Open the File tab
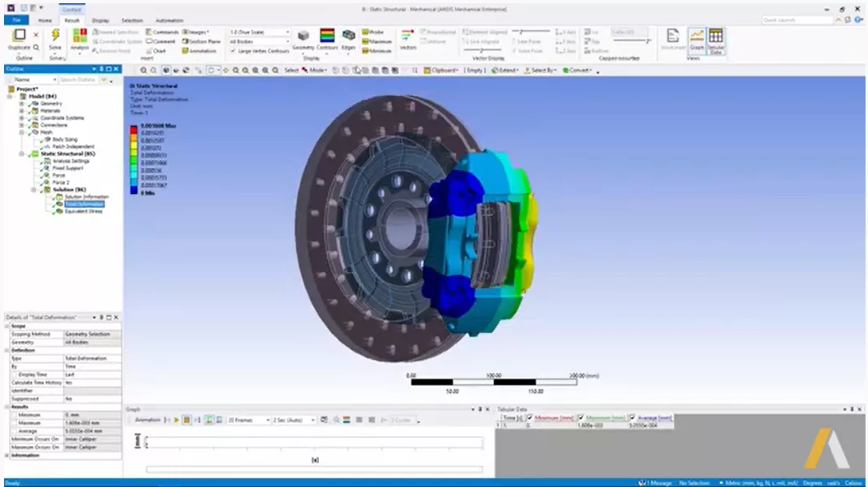The image size is (868, 487). coord(16,21)
